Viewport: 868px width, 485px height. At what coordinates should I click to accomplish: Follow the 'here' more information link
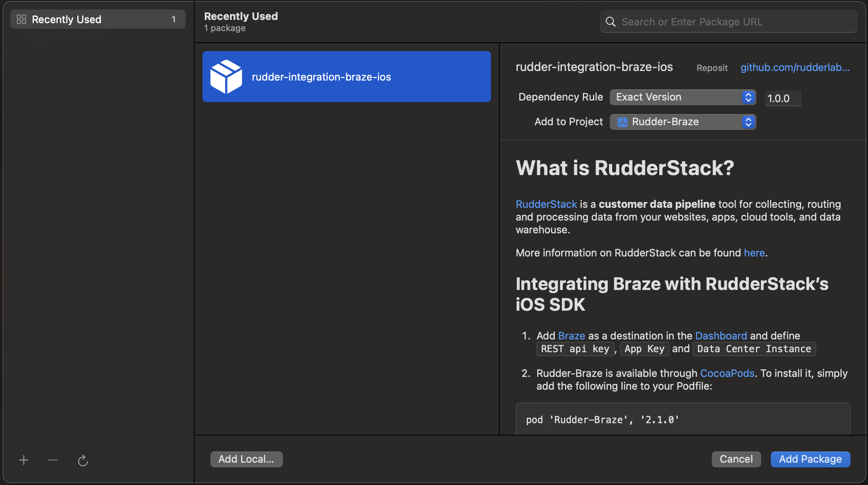coord(754,253)
